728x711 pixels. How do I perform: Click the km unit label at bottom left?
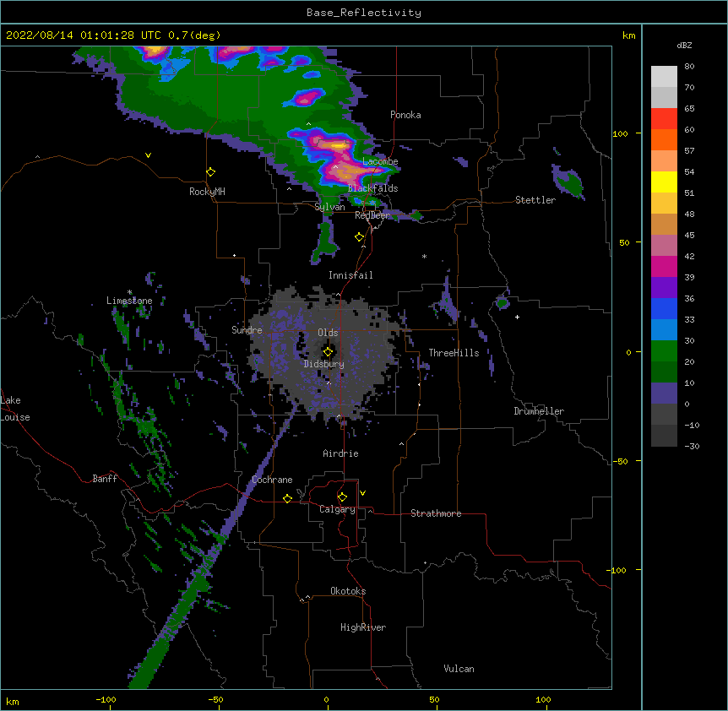(x=12, y=701)
